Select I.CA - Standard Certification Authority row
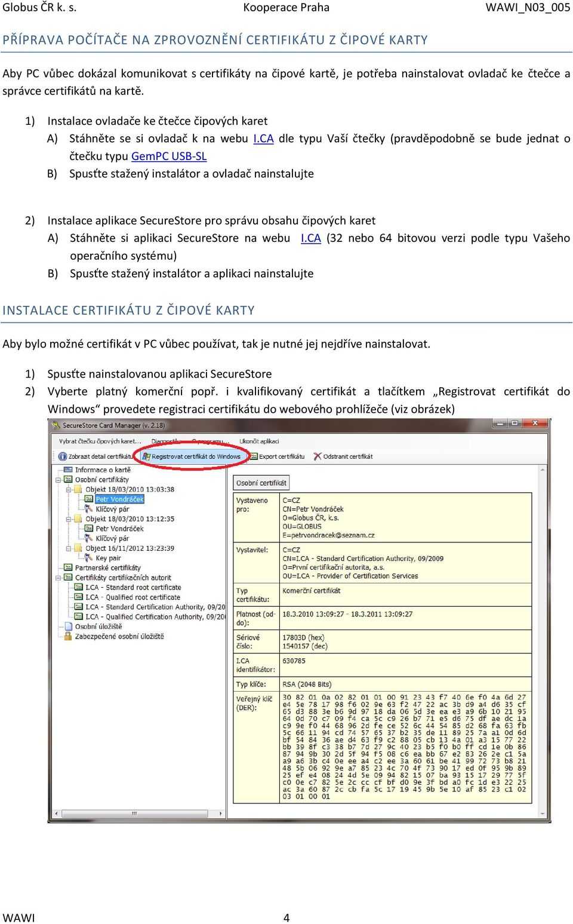This screenshot has height=924, width=573. click(155, 607)
